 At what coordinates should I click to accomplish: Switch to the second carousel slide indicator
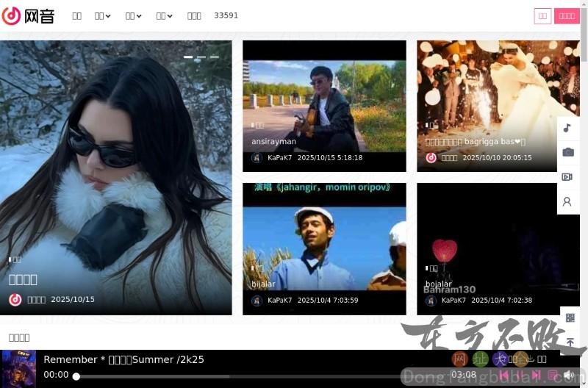click(x=201, y=57)
